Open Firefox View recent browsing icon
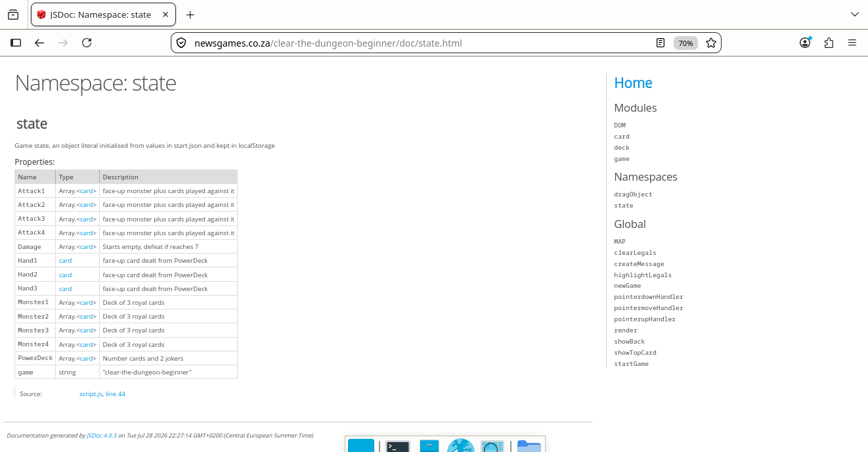 point(13,14)
